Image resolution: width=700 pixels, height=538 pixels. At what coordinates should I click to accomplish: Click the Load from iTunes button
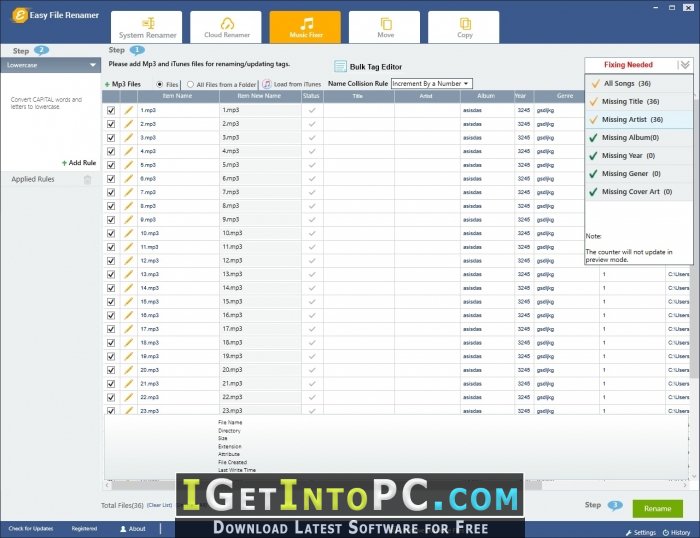point(292,84)
